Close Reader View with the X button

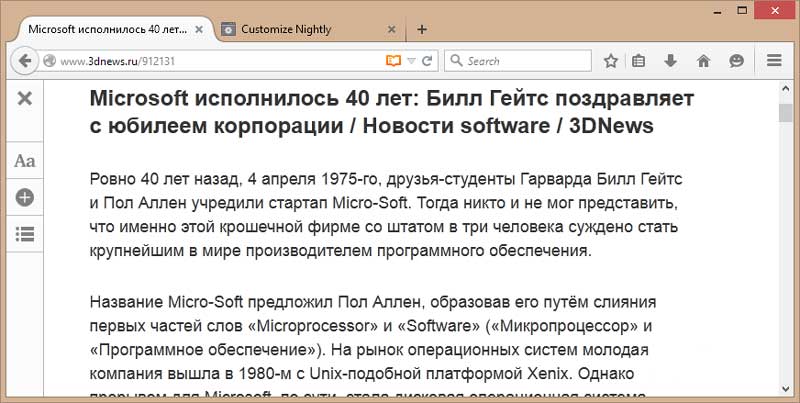click(x=24, y=98)
